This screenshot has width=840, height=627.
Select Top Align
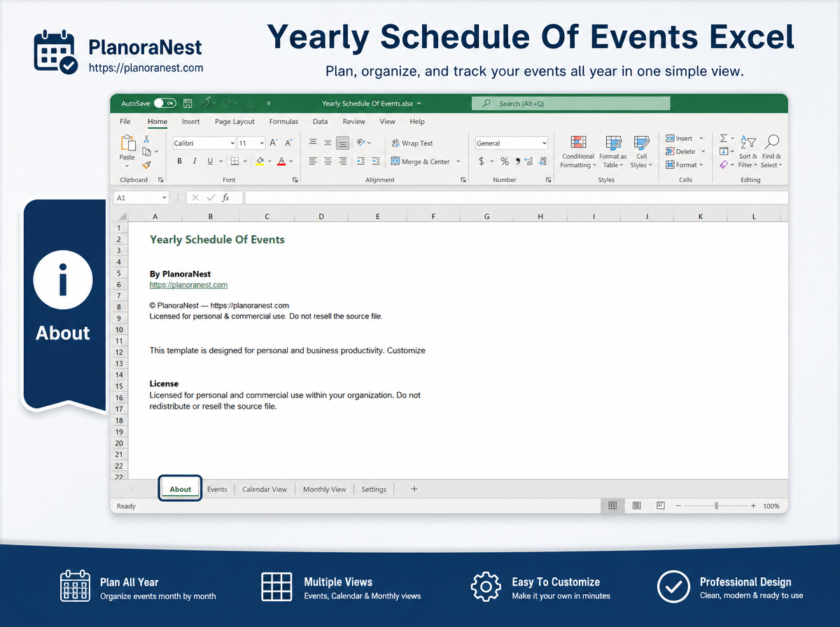coord(312,143)
